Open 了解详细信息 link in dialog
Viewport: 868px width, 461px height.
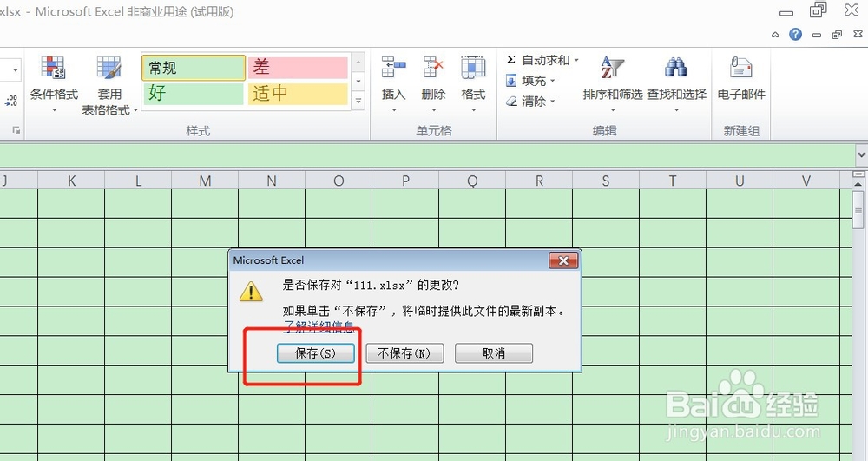(319, 326)
